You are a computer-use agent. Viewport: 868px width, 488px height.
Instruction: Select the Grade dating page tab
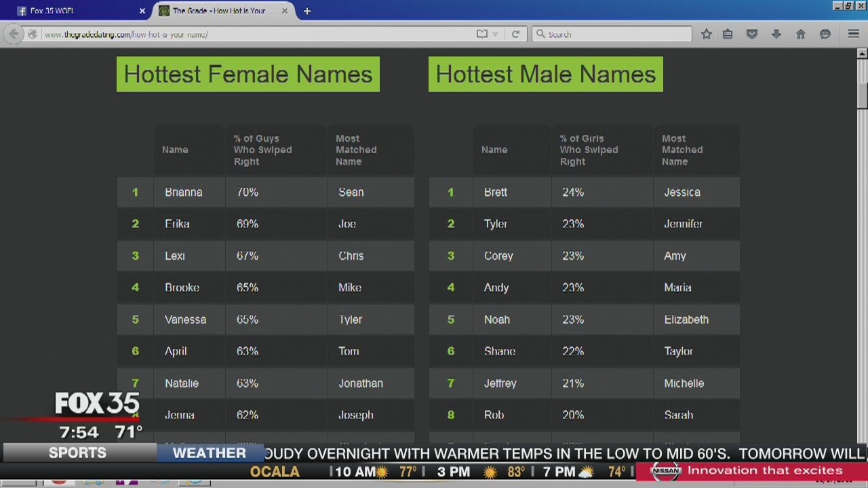coord(218,11)
